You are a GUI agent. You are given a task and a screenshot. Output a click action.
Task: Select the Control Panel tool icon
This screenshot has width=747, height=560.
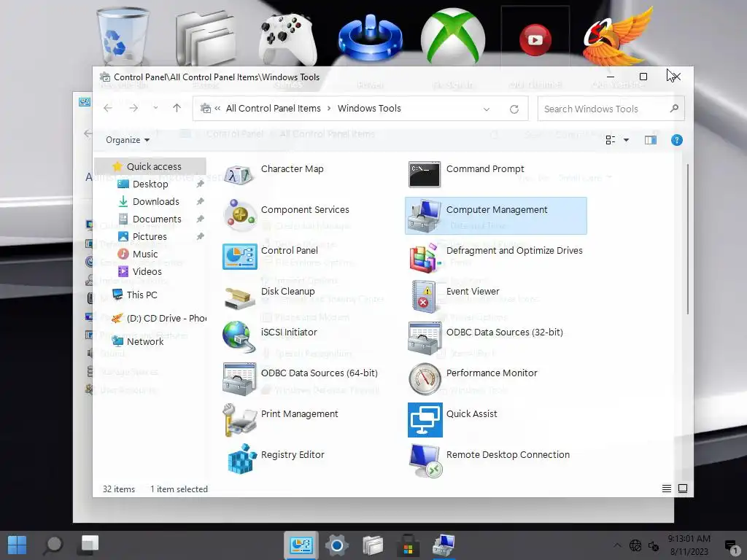pyautogui.click(x=239, y=256)
